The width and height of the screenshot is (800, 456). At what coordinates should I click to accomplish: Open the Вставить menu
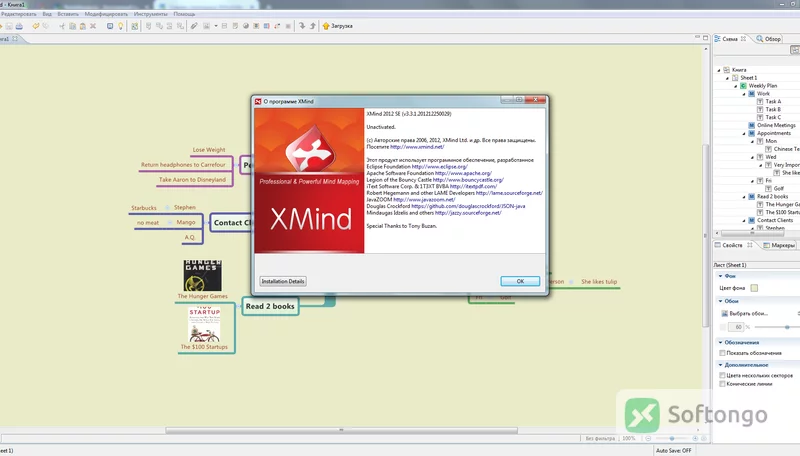pos(68,14)
